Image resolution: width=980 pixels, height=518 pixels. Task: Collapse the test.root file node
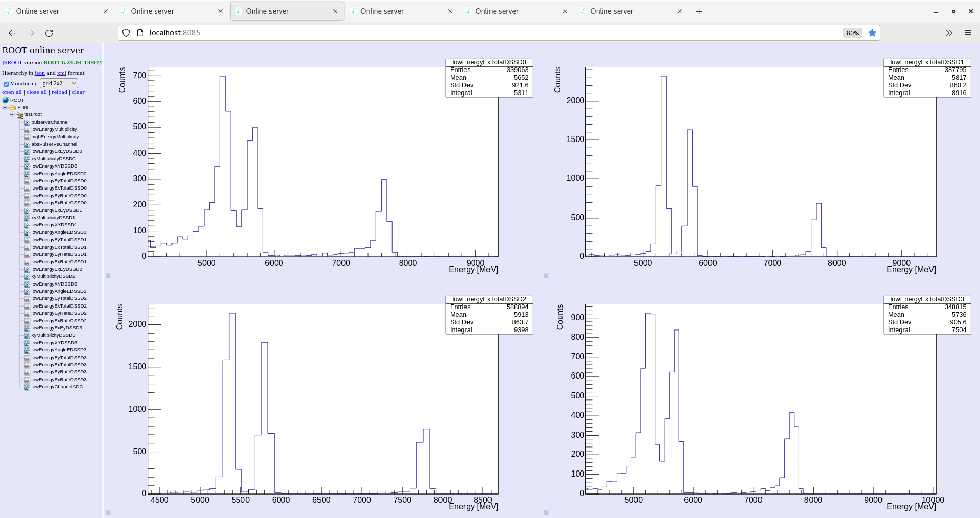tap(12, 114)
